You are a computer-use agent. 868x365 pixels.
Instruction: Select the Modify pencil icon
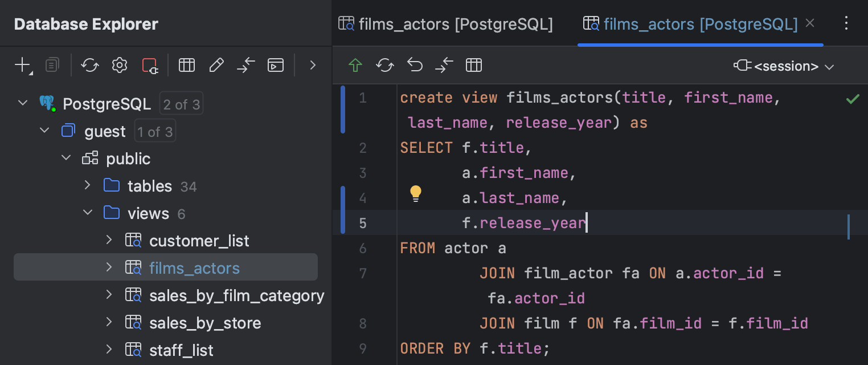216,65
